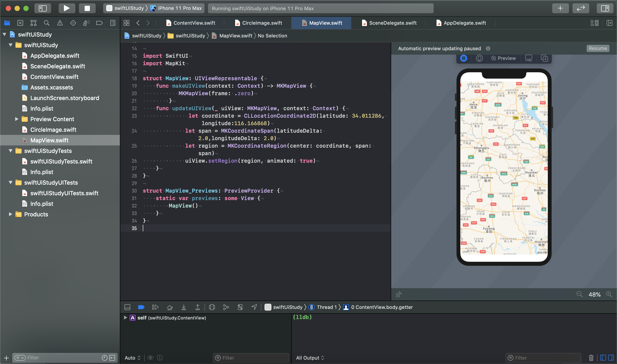Run the app with the Play button
Screen dimensions: 617x364
point(67,8)
